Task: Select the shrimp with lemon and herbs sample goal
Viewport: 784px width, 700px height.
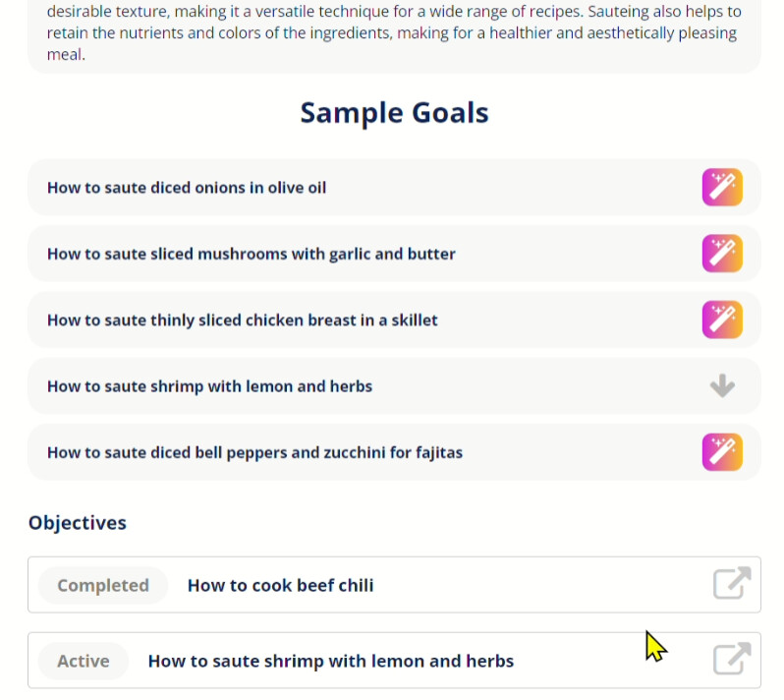Action: point(209,386)
